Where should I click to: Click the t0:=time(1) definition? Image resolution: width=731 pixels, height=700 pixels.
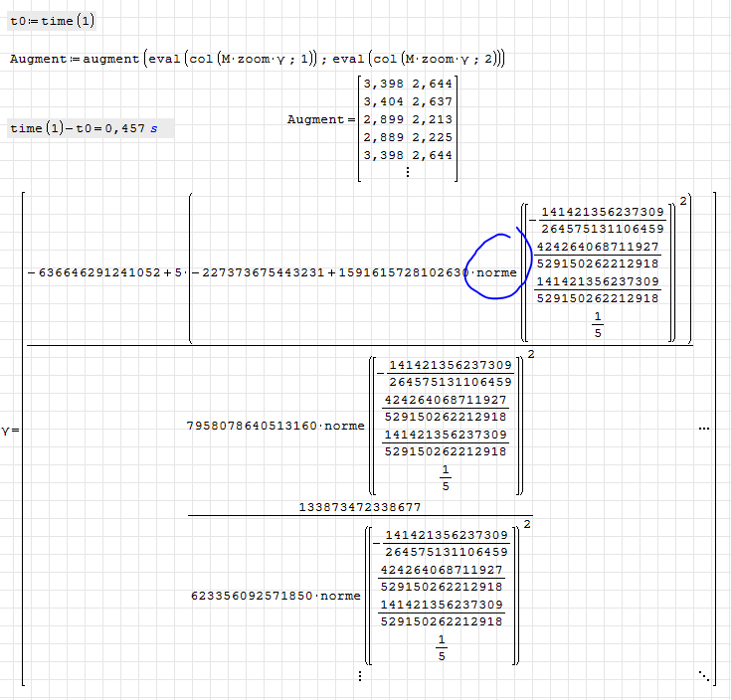pos(52,21)
